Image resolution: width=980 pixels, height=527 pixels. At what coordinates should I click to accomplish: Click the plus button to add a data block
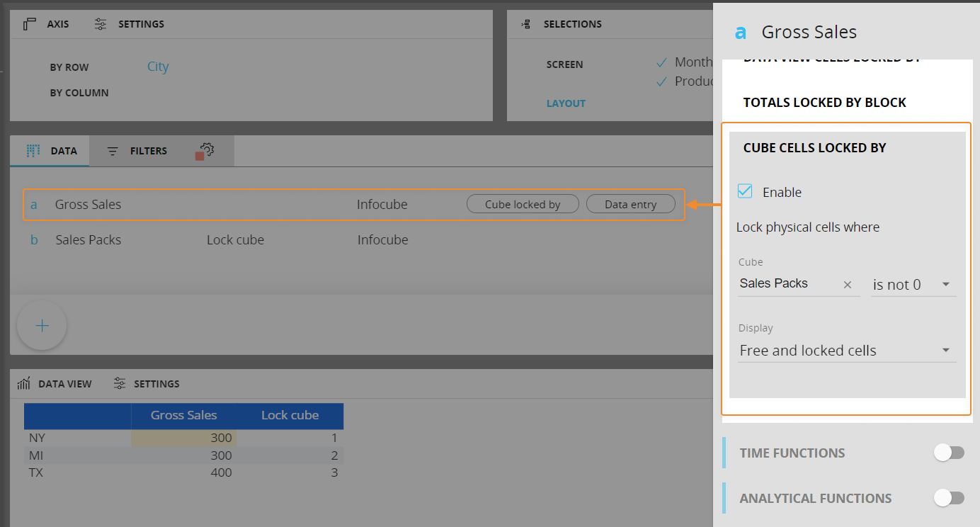coord(41,325)
